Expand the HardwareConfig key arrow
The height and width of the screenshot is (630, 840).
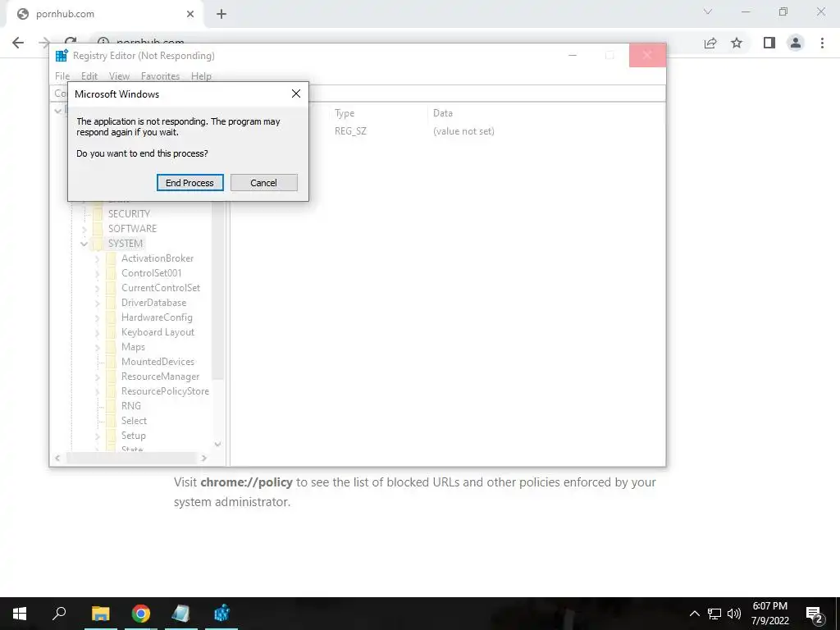pyautogui.click(x=97, y=317)
